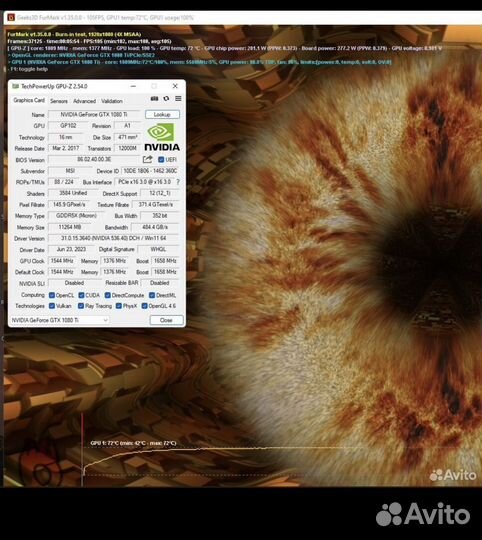Click the Die Size value 471 mm²

point(127,137)
